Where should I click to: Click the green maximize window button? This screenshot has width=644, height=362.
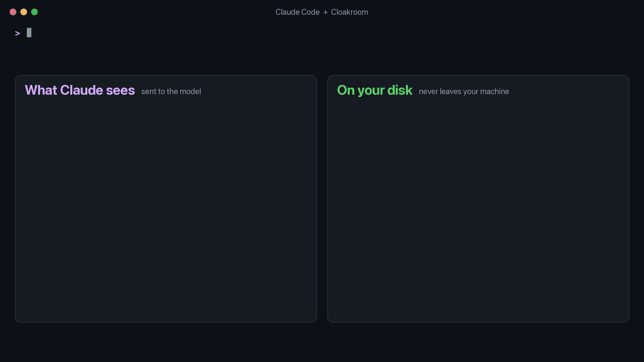34,12
